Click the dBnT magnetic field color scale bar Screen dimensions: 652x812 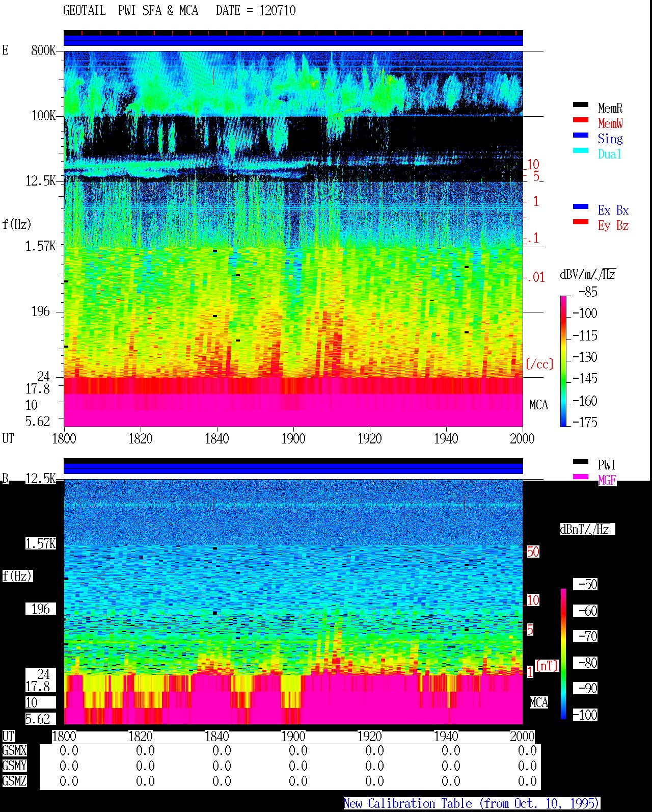(563, 654)
